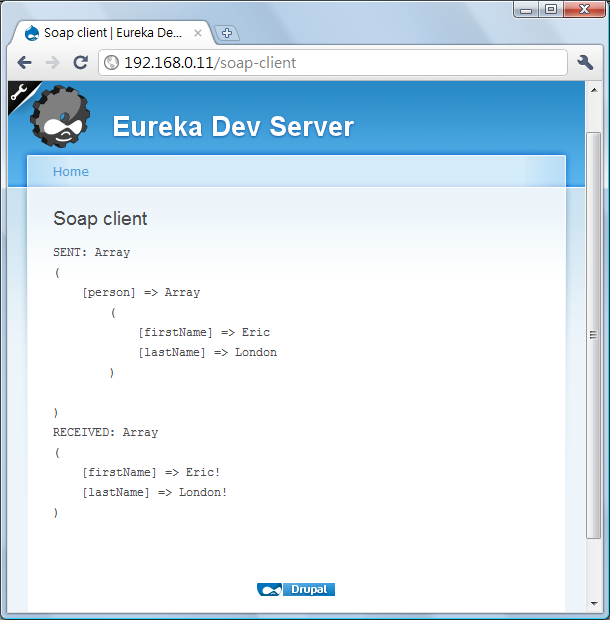Screen dimensions: 610x620
Task: Click the Drupal favicon on the tab
Action: (x=31, y=33)
